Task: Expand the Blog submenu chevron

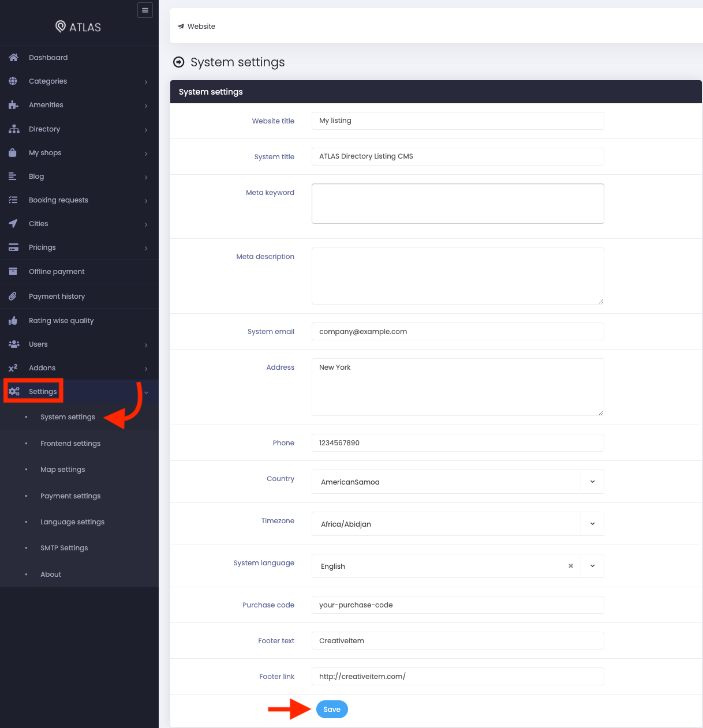Action: (146, 177)
